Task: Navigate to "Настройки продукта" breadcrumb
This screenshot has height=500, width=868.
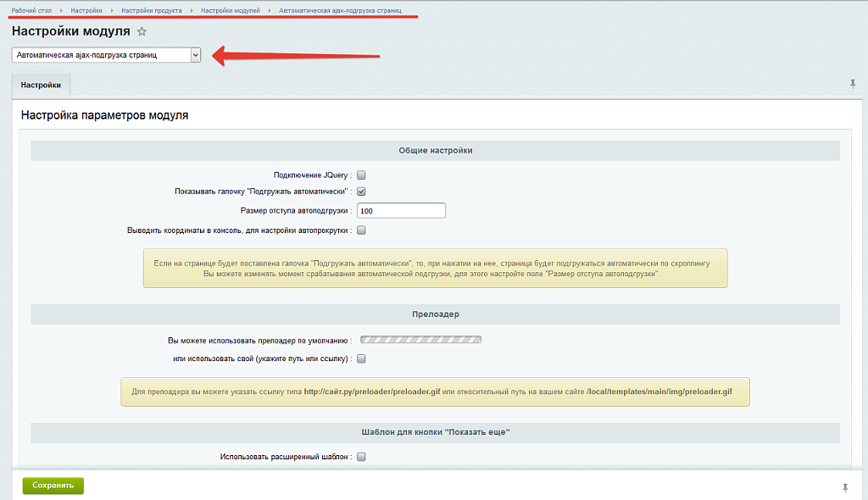Action: tap(151, 10)
